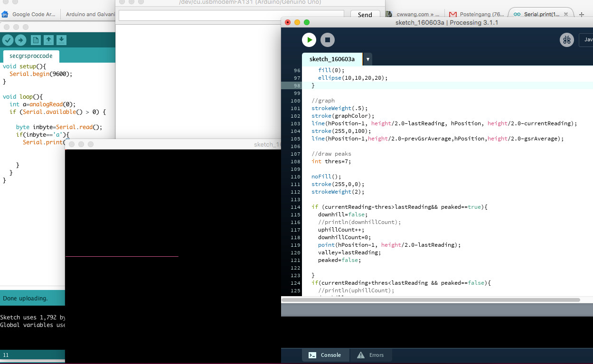Run the Processing sketch

click(309, 40)
